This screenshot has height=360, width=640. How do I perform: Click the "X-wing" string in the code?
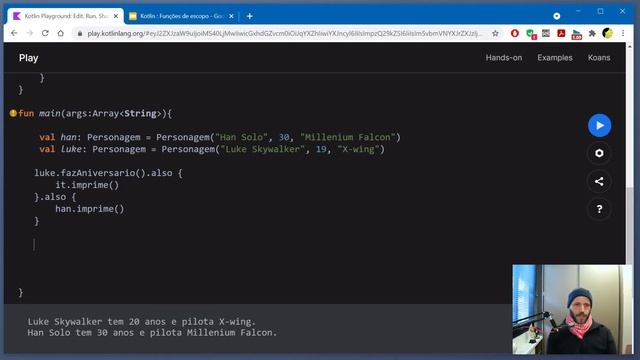click(x=358, y=149)
